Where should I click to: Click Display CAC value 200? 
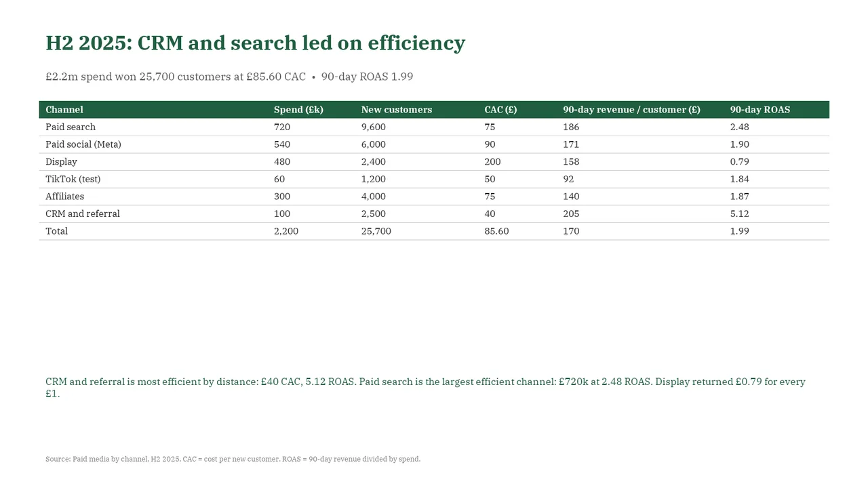pos(493,162)
